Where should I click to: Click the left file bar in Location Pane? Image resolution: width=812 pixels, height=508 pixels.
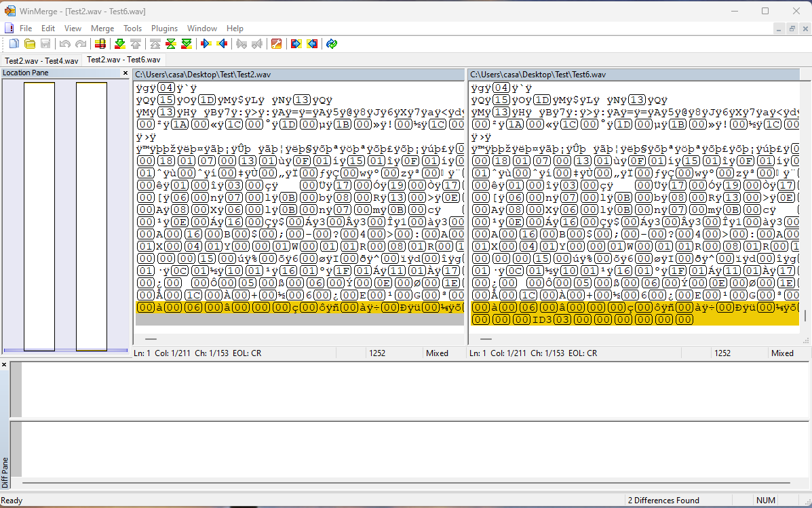tap(39, 216)
